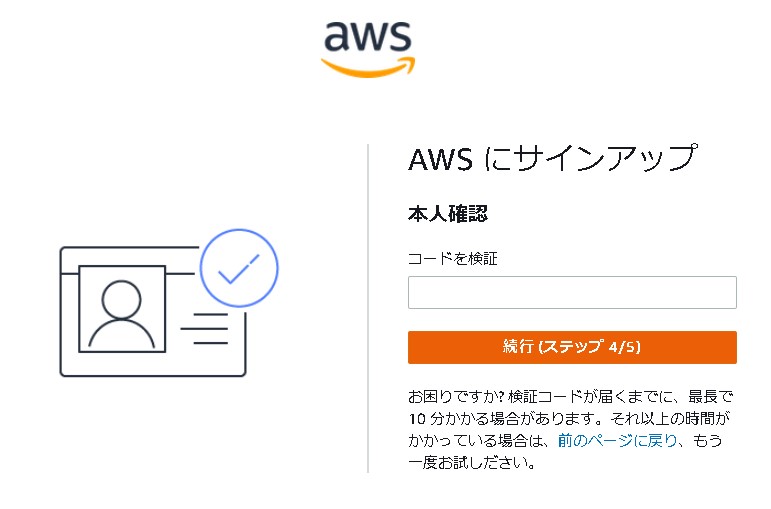771x509 pixels.
Task: Click the コードを検証 field label
Action: coord(453,258)
